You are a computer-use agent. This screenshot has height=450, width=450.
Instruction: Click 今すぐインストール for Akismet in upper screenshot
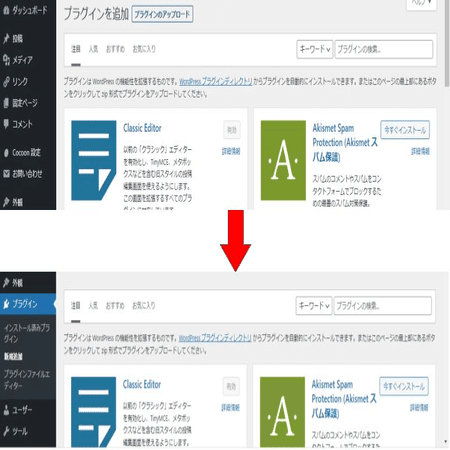coord(405,130)
